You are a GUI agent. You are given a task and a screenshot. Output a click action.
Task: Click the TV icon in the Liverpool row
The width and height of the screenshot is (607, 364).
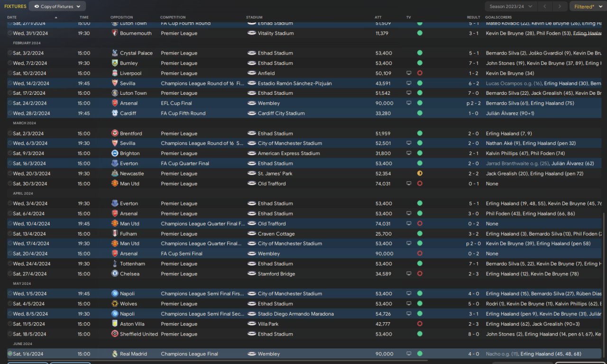click(409, 73)
